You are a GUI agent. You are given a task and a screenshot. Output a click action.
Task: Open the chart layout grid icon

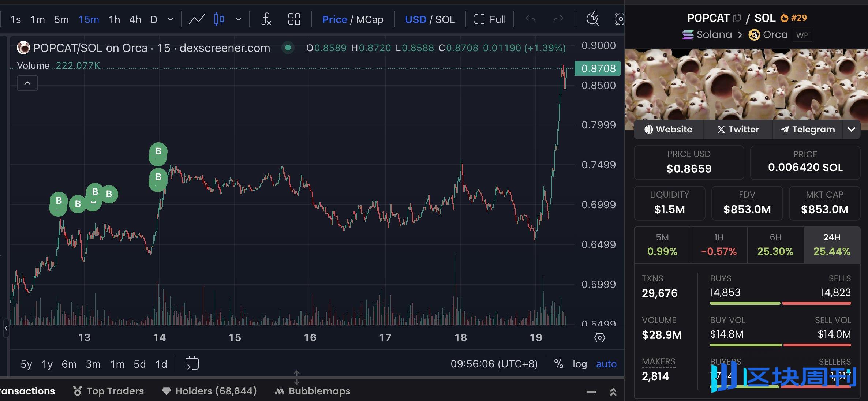click(x=294, y=19)
